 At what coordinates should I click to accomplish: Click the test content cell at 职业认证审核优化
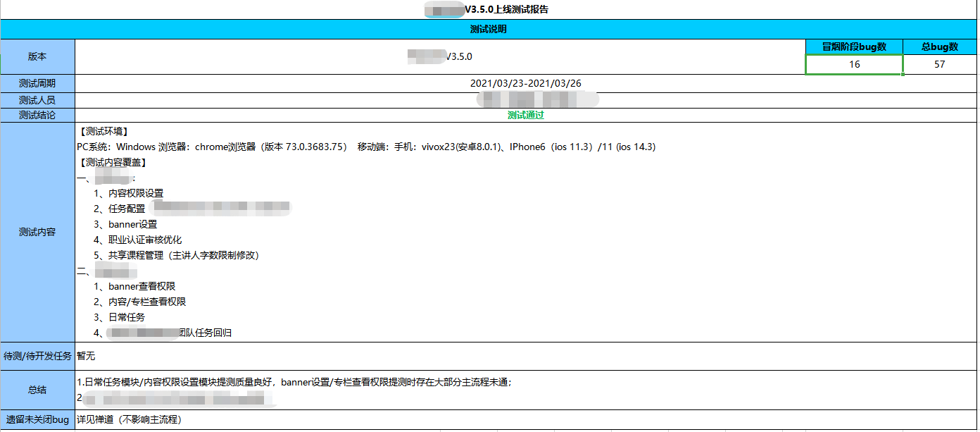[x=145, y=240]
